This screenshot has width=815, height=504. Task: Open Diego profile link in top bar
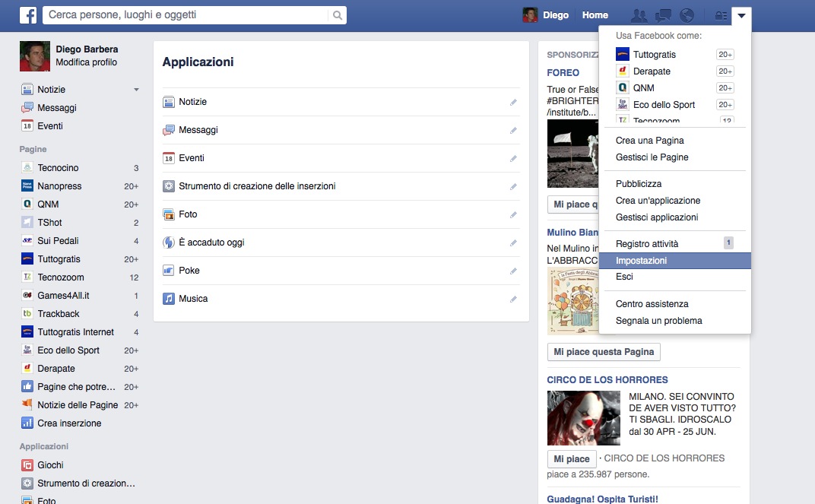[546, 15]
